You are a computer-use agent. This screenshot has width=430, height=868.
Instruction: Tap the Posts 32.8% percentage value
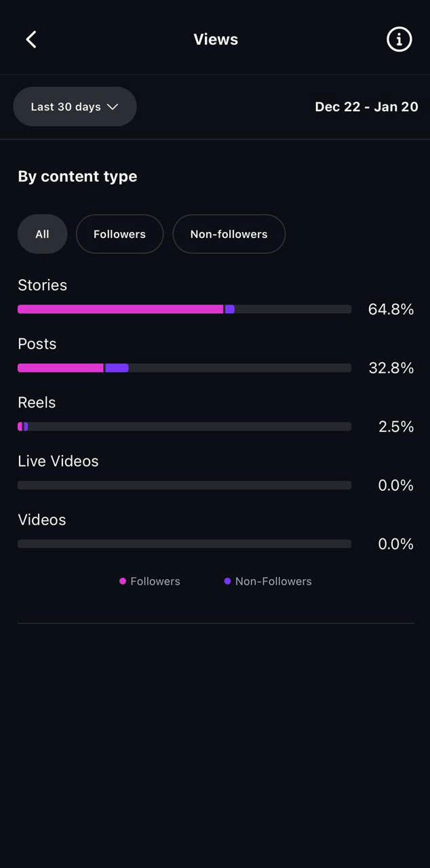(391, 368)
